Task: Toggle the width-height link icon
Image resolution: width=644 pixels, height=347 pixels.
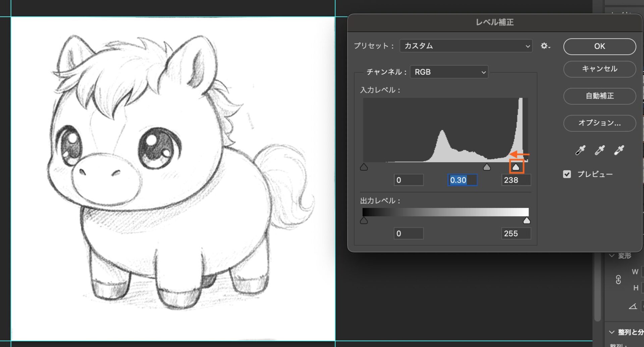Action: [x=618, y=280]
